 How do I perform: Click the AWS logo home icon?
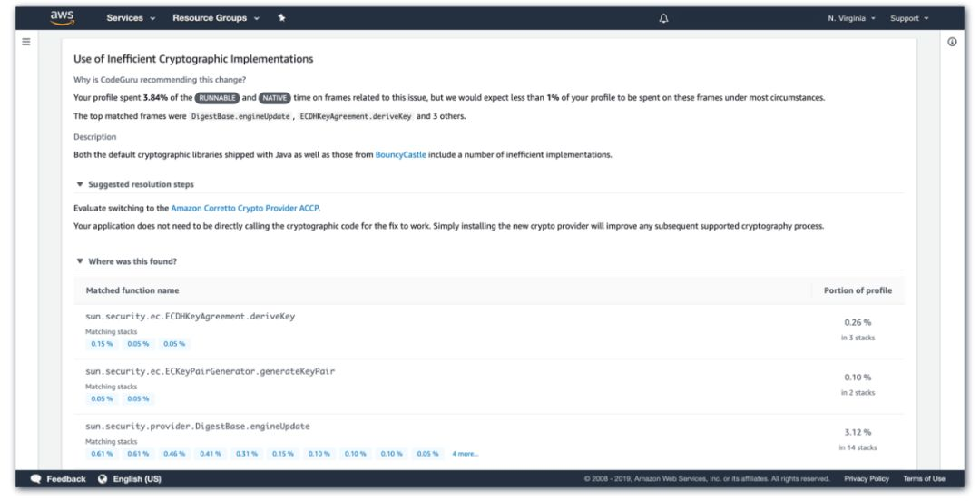pos(63,17)
